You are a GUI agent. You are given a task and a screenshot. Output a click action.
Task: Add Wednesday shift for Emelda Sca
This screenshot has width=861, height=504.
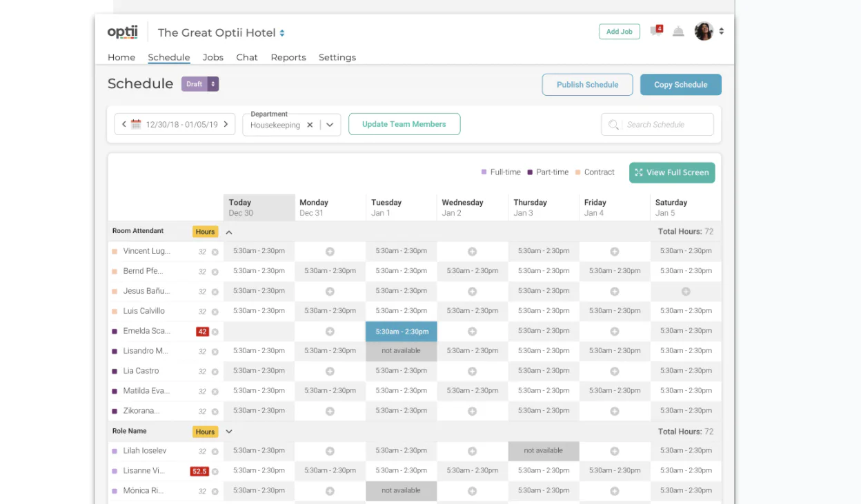tap(472, 332)
